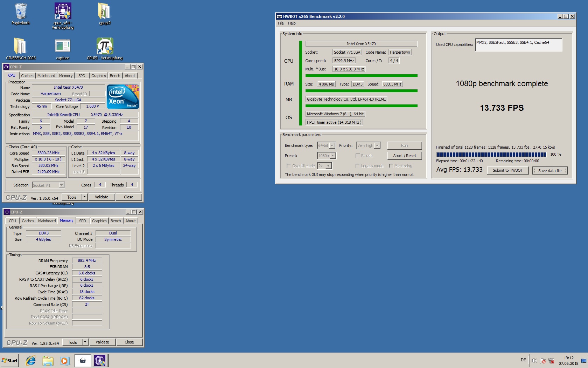588x368 pixels.
Task: Click Close in bottom CPU-Z window
Action: [x=129, y=342]
